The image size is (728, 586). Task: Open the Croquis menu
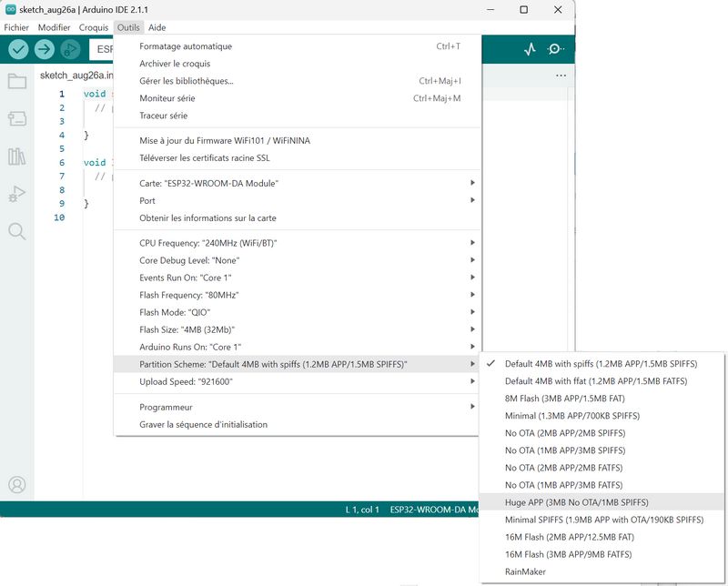pos(94,27)
